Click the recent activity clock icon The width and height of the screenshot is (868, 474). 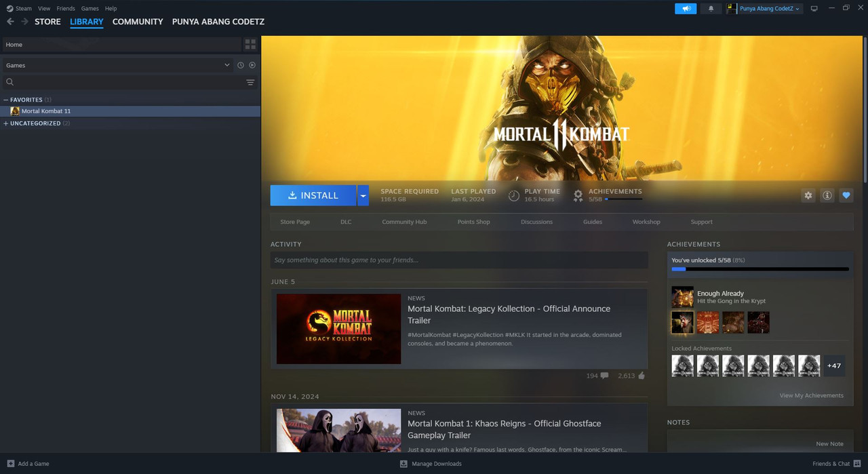tap(241, 65)
